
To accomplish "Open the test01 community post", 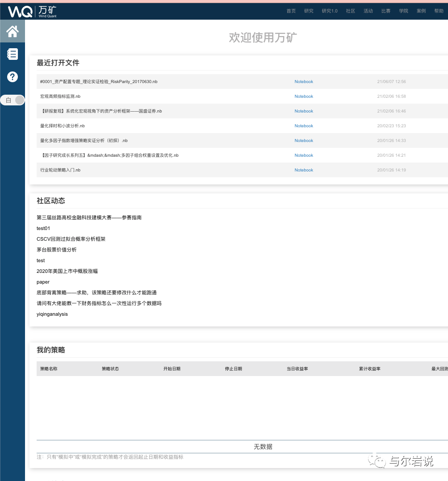I will [43, 228].
